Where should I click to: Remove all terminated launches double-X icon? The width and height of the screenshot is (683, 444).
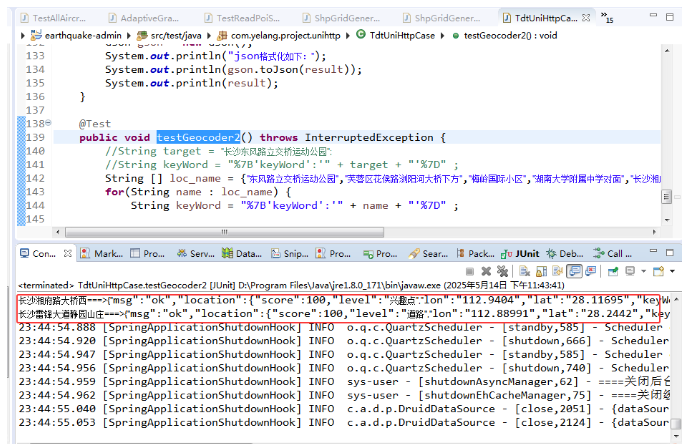tap(502, 271)
